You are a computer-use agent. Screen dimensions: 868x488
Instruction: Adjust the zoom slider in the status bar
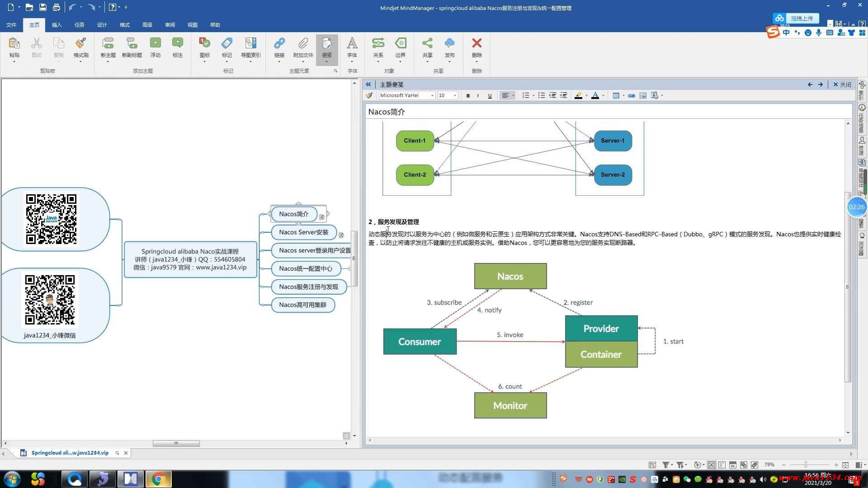pos(806,465)
